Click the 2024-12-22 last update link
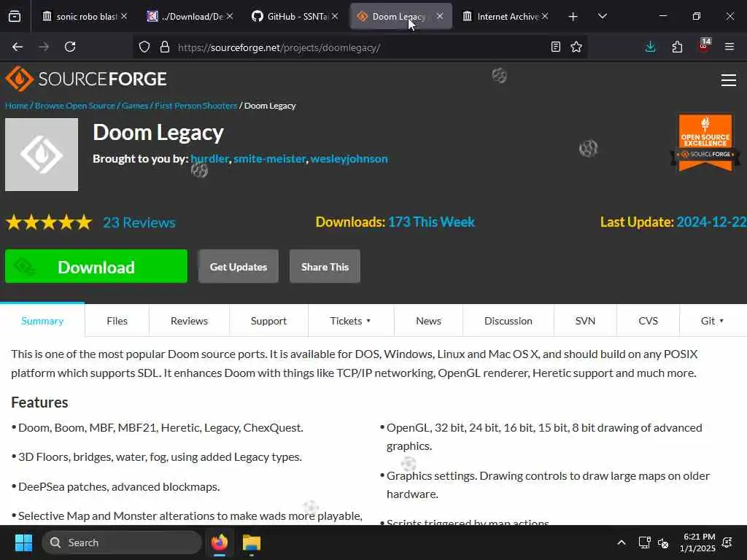 tap(711, 222)
